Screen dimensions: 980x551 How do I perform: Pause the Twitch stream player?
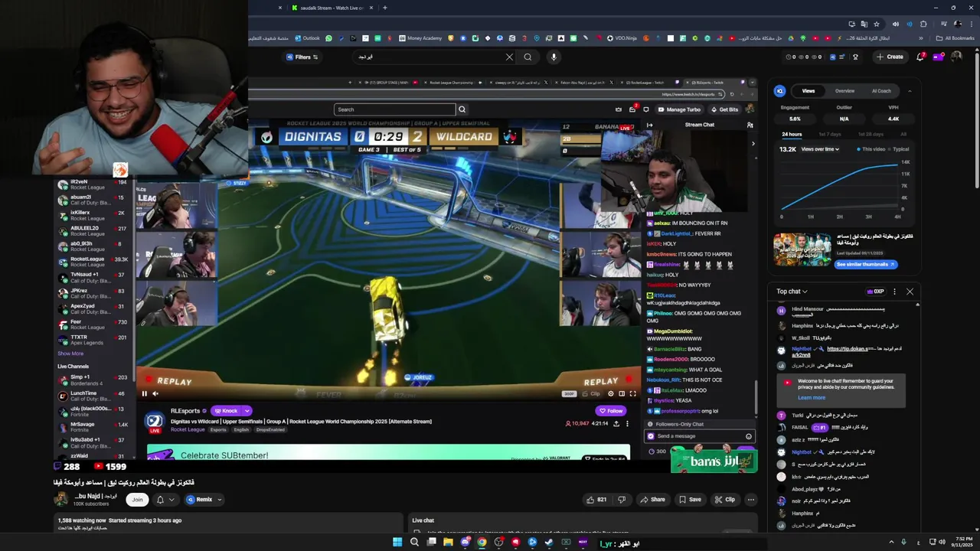pyautogui.click(x=144, y=394)
